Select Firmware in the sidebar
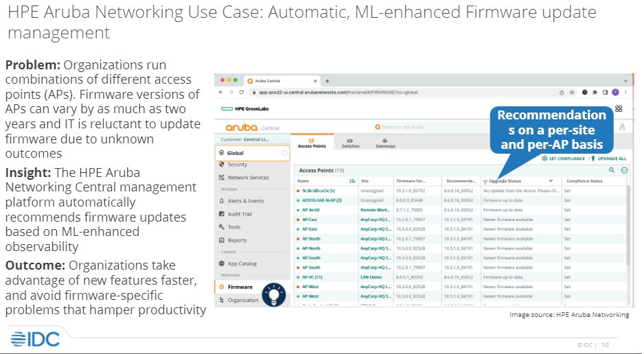Screen dimensions: 644x354 [240, 287]
